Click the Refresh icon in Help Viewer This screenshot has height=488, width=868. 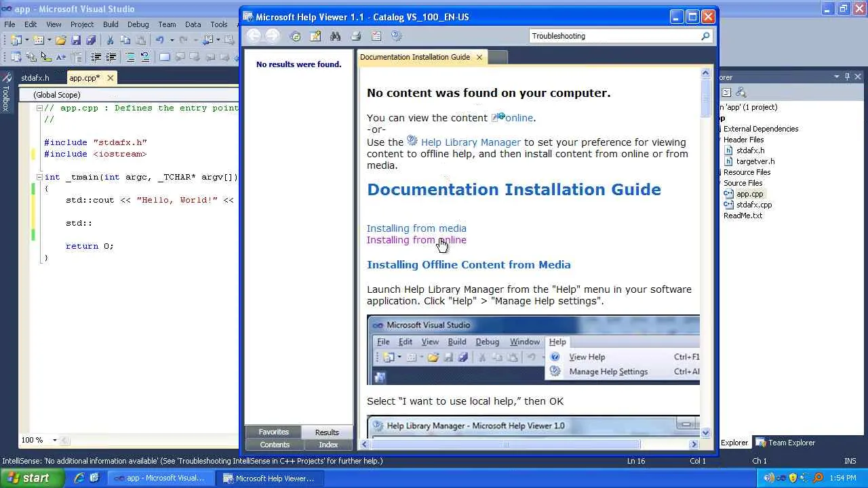click(295, 37)
